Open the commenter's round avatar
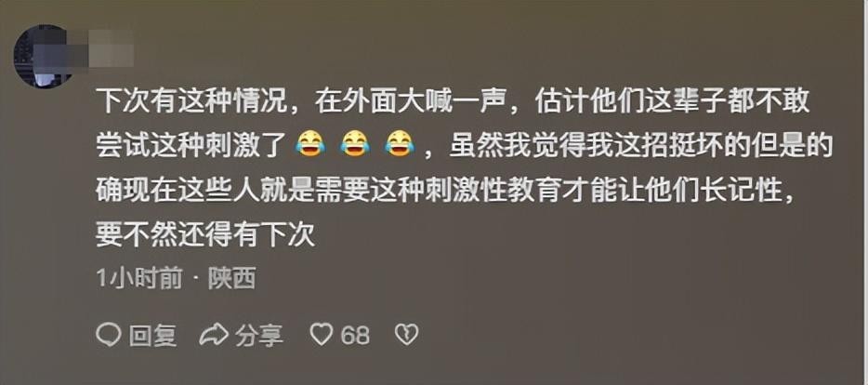The height and width of the screenshot is (385, 868). pos(43,56)
